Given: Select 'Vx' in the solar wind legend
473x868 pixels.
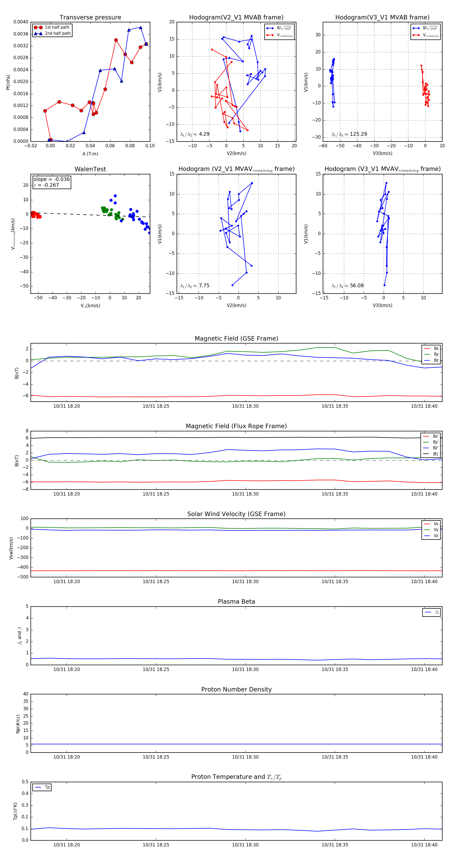Looking at the screenshot, I should pyautogui.click(x=431, y=524).
